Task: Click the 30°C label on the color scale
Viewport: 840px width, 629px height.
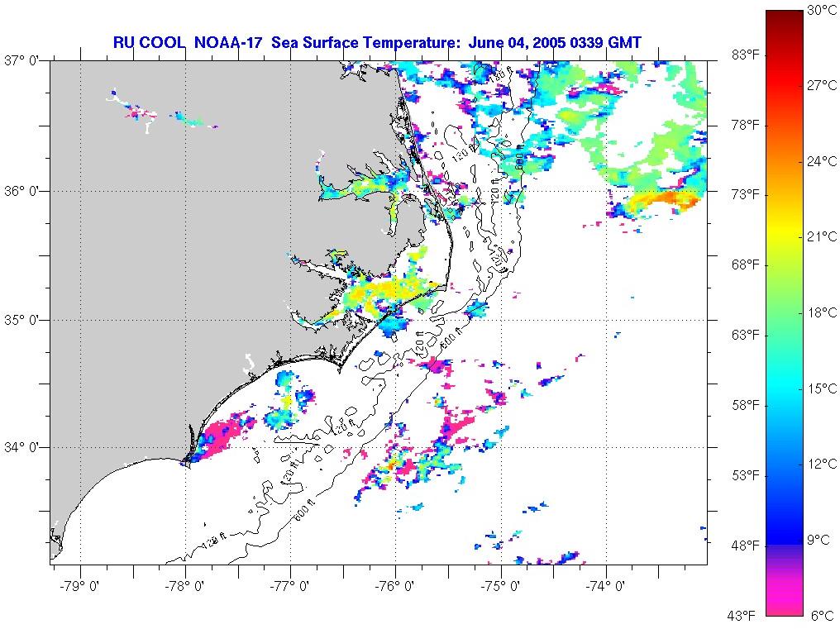Action: point(822,11)
